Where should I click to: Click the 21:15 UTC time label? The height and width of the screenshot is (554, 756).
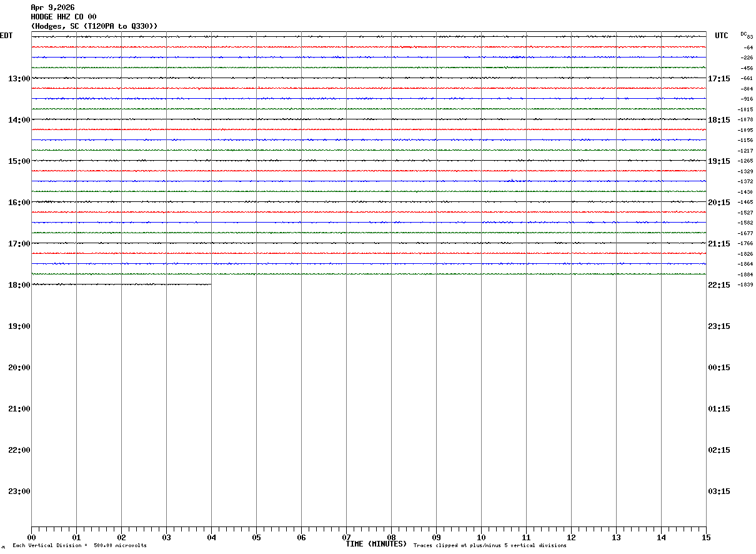pos(719,244)
